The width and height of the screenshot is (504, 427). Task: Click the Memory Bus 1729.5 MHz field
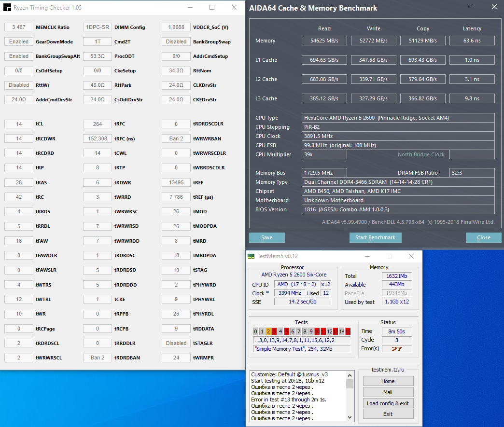pos(324,173)
